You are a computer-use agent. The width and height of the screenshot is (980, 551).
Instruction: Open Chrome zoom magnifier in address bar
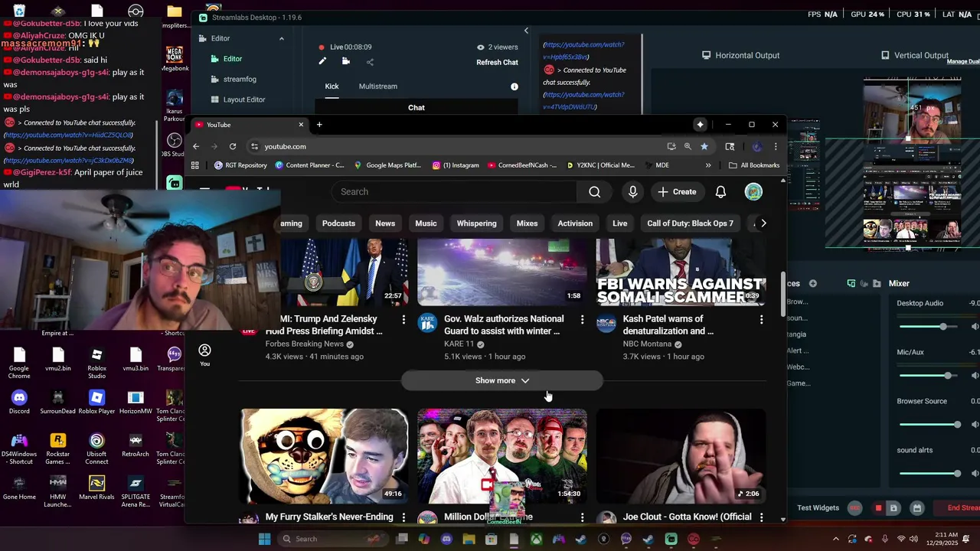[688, 146]
